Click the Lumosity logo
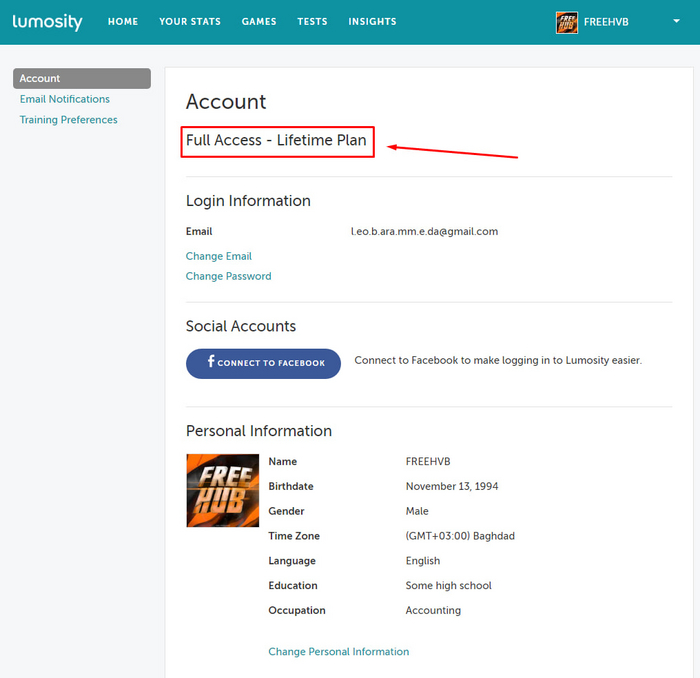The width and height of the screenshot is (700, 678). [x=47, y=22]
